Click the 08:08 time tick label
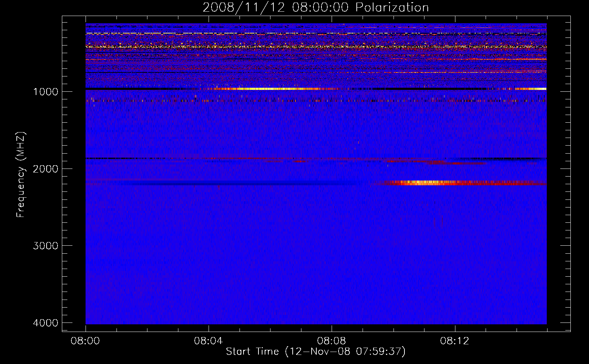The image size is (589, 364). point(332,341)
